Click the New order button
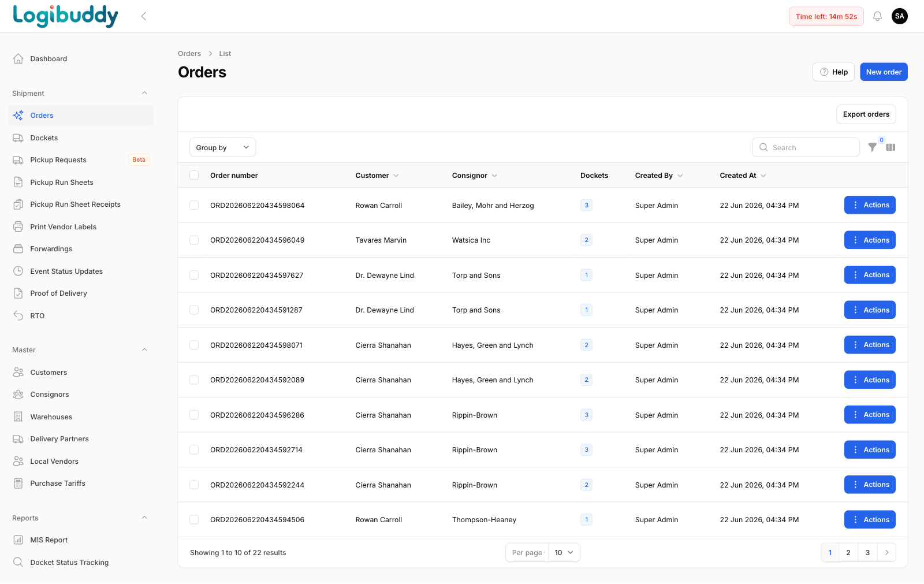Image resolution: width=924 pixels, height=584 pixels. pyautogui.click(x=884, y=72)
